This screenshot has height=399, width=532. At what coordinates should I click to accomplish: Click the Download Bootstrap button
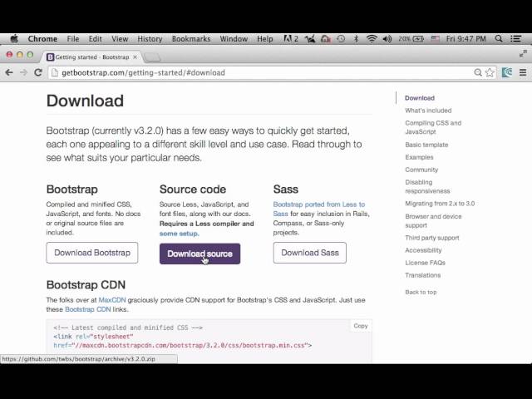(92, 253)
